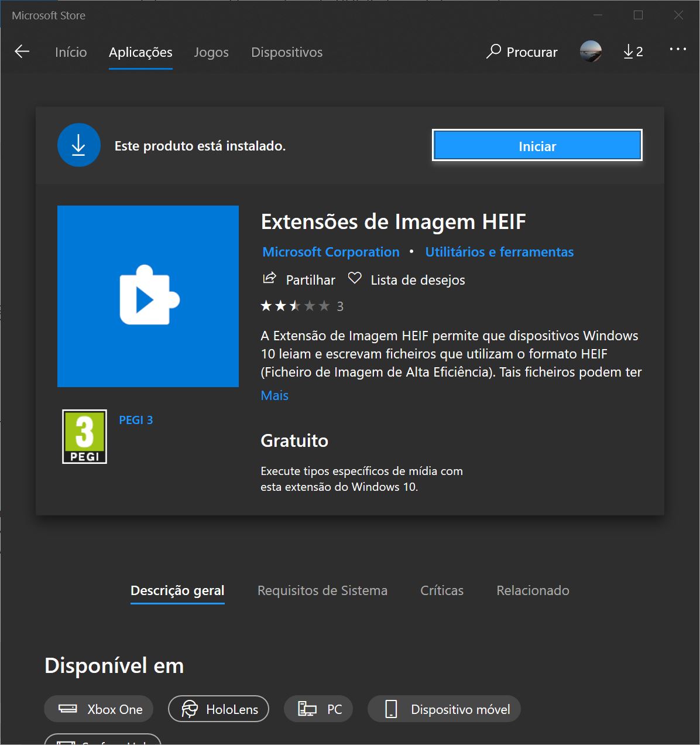700x745 pixels.
Task: Switch to the Dispositivos tab
Action: pyautogui.click(x=287, y=52)
